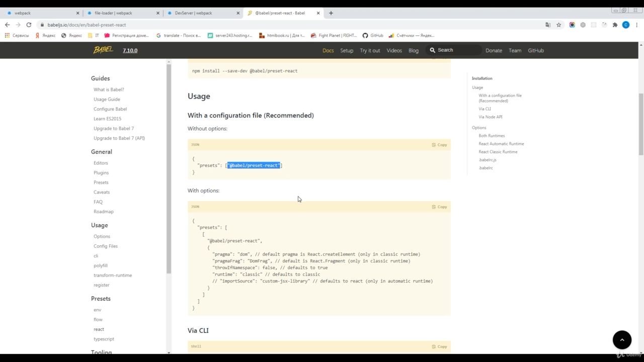The width and height of the screenshot is (644, 362).
Task: Open the IT bookmarks folder
Action: pyautogui.click(x=94, y=35)
